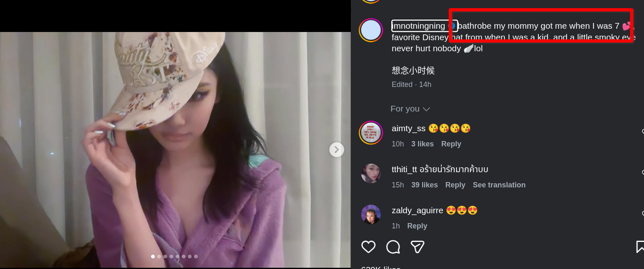
Task: Open aimty_ss profile picture
Action: click(x=371, y=133)
